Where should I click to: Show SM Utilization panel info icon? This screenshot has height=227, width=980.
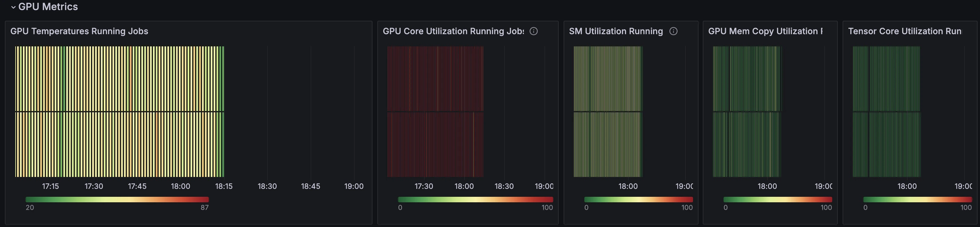tap(673, 31)
